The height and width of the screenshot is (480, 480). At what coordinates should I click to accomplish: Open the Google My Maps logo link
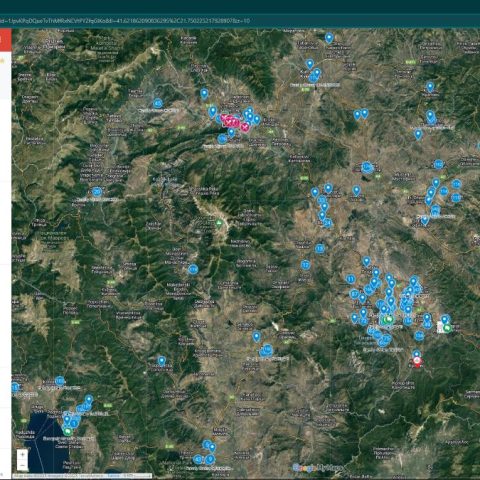pos(318,468)
